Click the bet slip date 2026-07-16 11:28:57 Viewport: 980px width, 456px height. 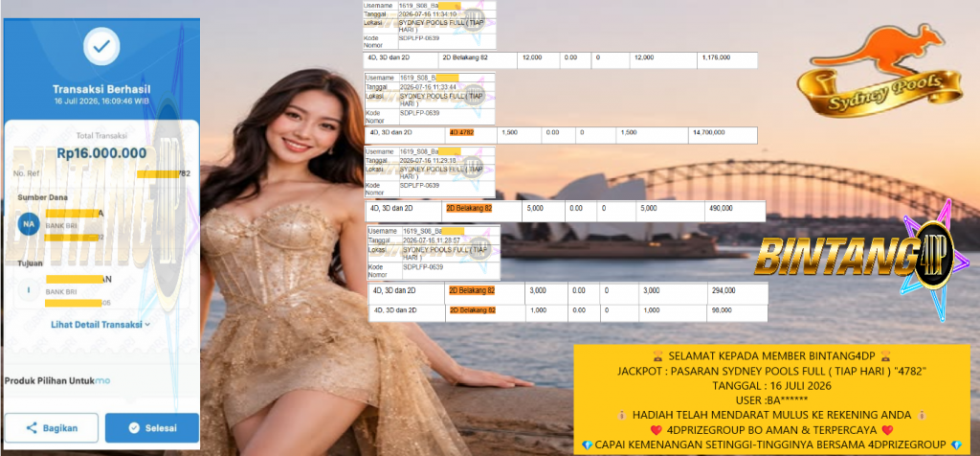tap(432, 240)
